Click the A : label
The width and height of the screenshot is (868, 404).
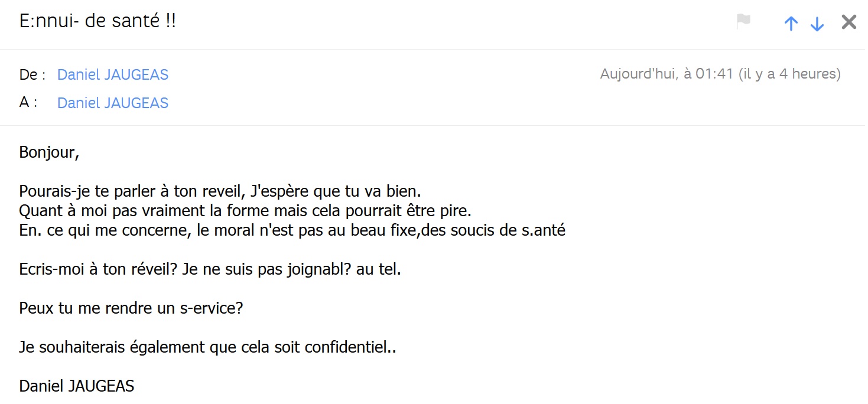point(28,102)
